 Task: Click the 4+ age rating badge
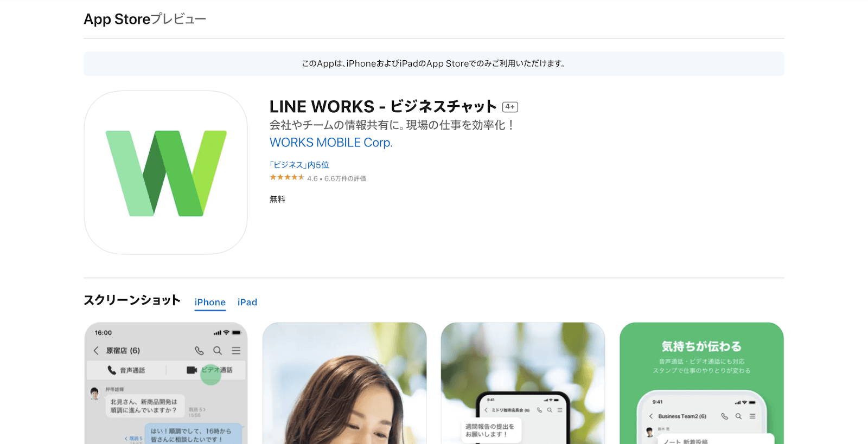coord(510,107)
